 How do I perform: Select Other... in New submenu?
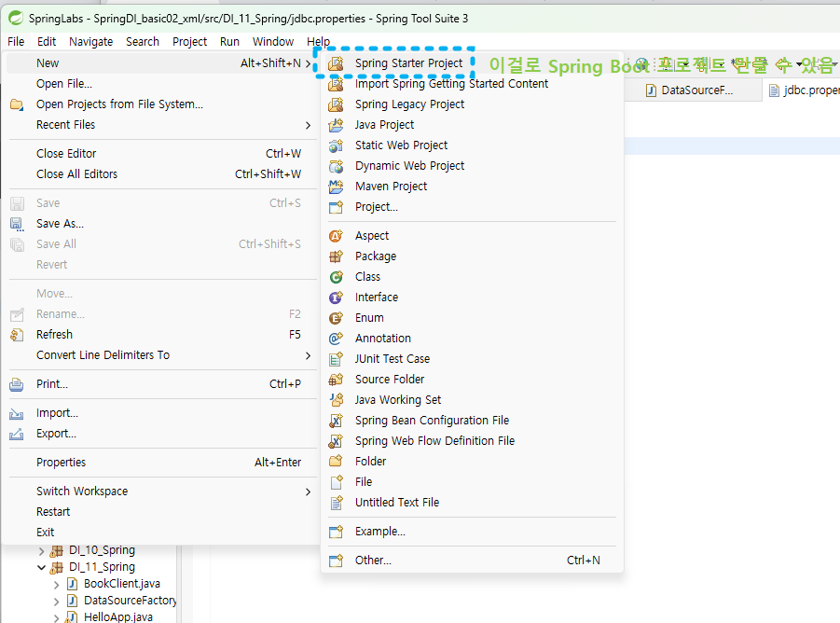[472, 561]
